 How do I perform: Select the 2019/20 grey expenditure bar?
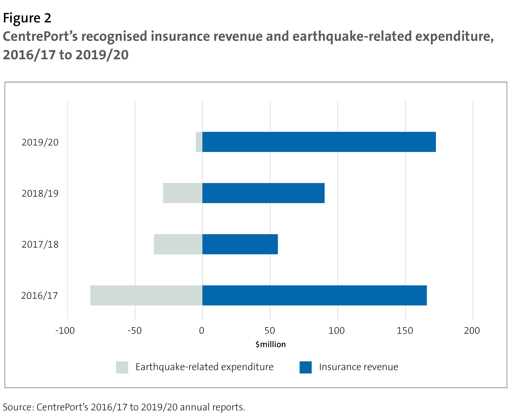point(199,142)
